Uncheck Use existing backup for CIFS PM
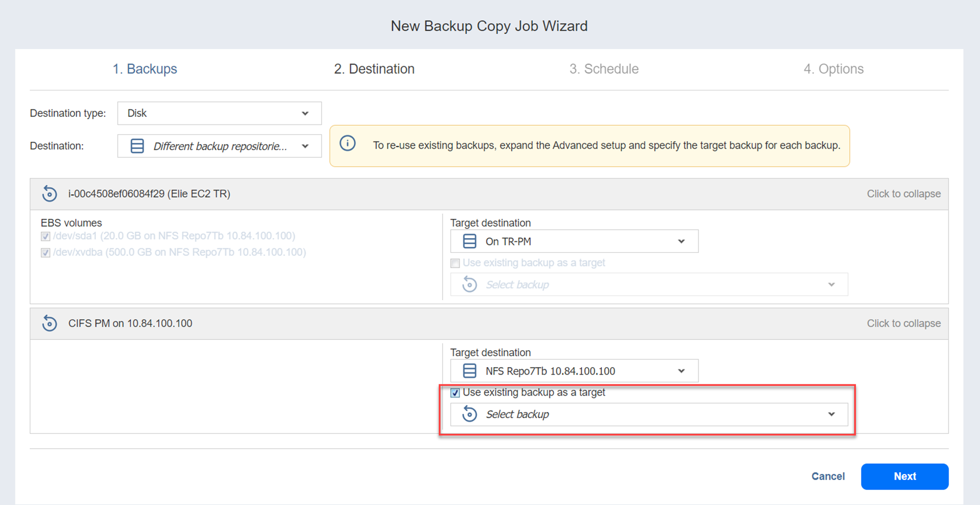Screen dimensions: 980x505 pyautogui.click(x=455, y=393)
